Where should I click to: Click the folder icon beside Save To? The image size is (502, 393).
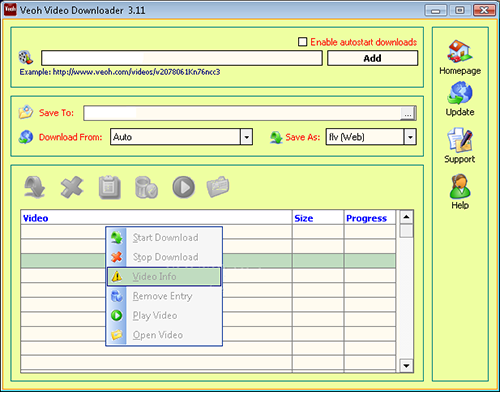(x=26, y=112)
